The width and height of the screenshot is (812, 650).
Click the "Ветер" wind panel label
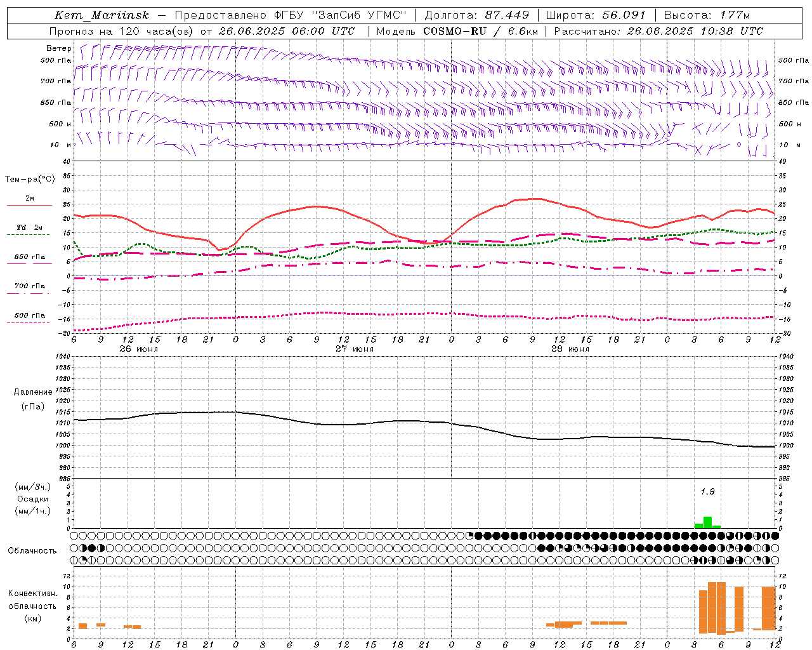(59, 48)
